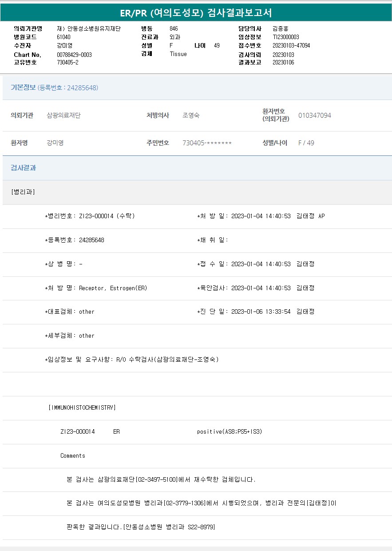The image size is (392, 551).
Task: Click the 처방의사 name 조영숙
Action: pyautogui.click(x=191, y=116)
